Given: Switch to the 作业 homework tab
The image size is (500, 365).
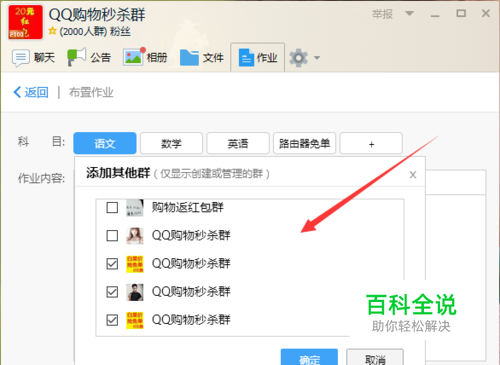Looking at the screenshot, I should pos(257,58).
